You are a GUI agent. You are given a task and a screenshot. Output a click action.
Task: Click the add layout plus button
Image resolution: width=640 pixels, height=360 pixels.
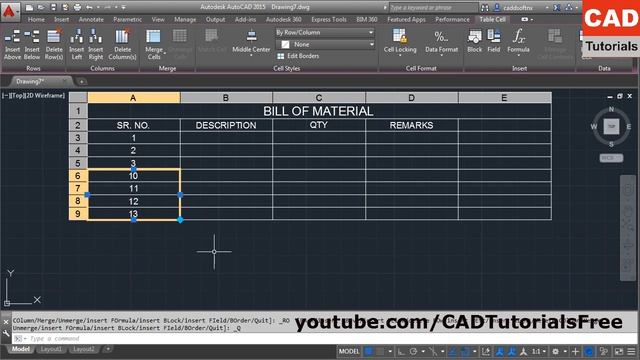tap(108, 349)
